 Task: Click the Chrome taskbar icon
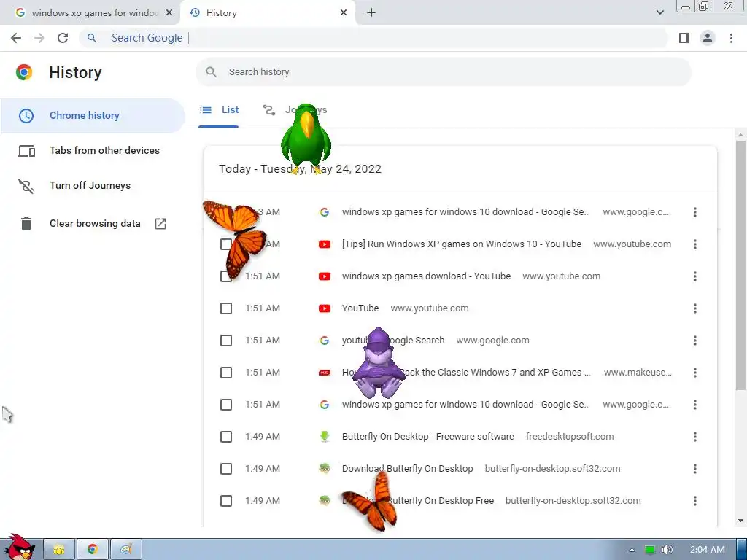[93, 549]
